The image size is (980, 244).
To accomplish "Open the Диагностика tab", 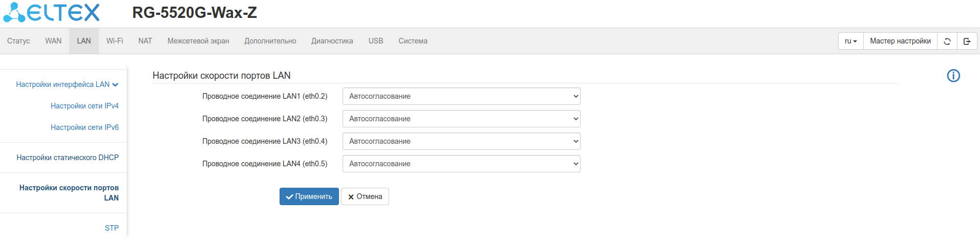I will pos(332,41).
